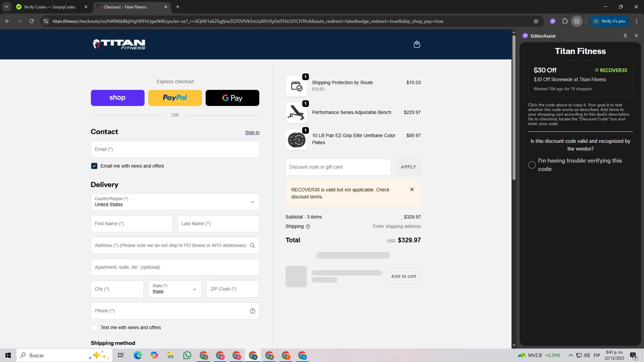Click the browser address bar URL

248,21
